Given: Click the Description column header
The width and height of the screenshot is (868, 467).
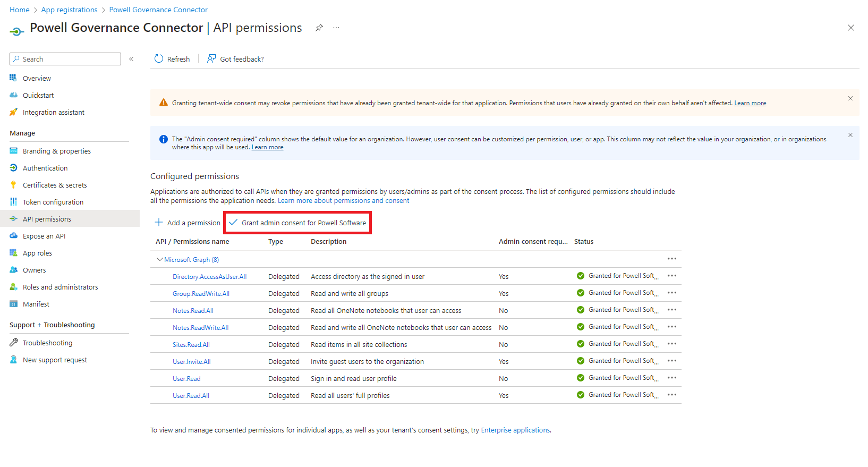Looking at the screenshot, I should [x=328, y=241].
